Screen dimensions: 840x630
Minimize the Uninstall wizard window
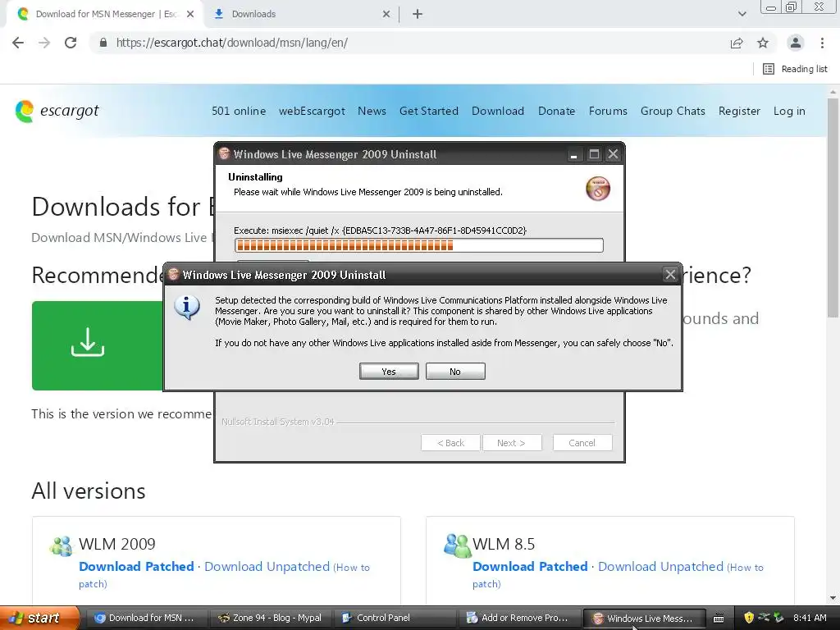(573, 155)
